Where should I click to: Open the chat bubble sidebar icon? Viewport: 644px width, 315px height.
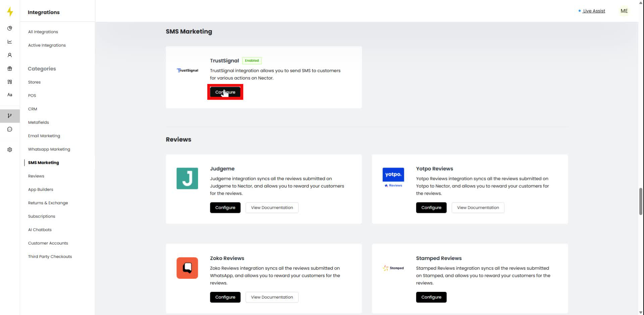(10, 129)
